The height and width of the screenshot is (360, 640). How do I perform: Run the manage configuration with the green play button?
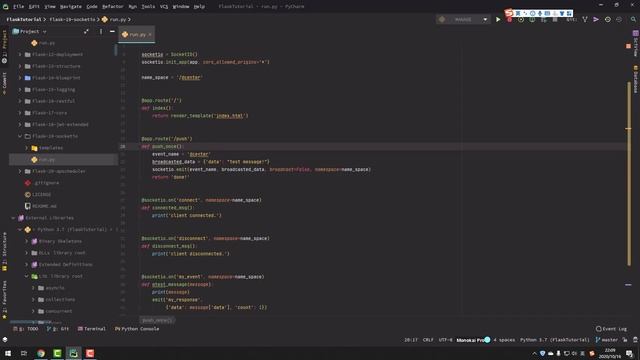[x=498, y=19]
